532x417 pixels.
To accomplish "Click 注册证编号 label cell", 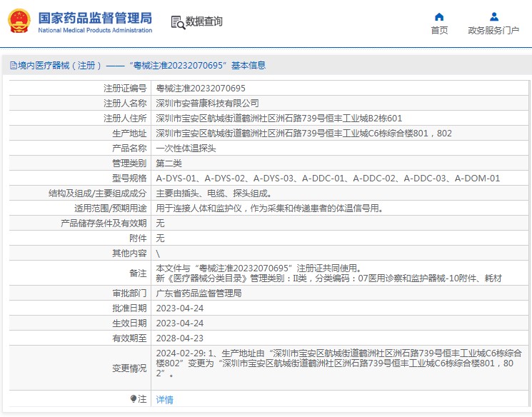I will [125, 89].
